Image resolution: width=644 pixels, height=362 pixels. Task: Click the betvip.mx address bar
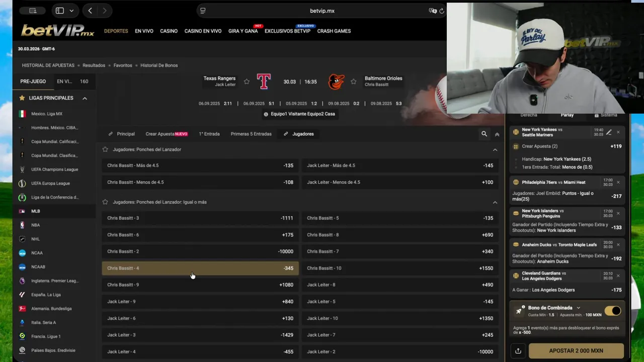tap(322, 11)
